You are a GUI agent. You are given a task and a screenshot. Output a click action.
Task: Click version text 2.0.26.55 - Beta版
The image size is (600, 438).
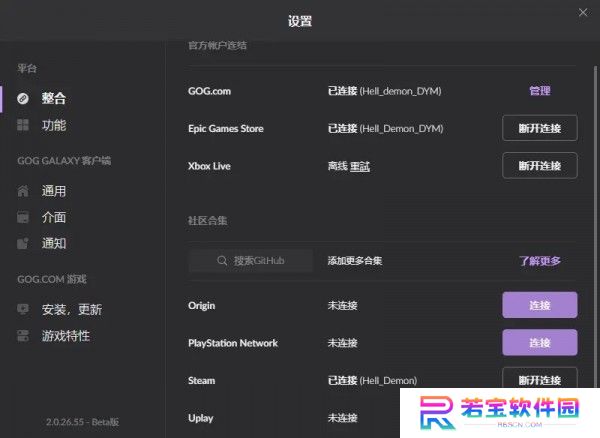[82, 422]
